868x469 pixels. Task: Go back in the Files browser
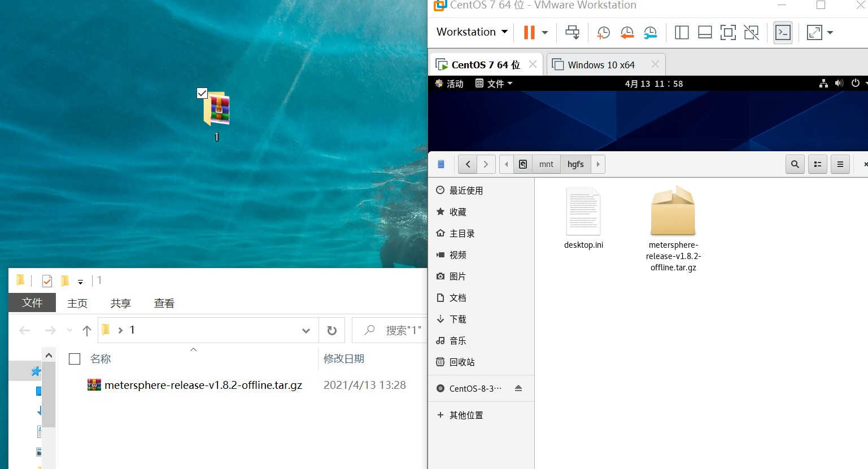468,164
